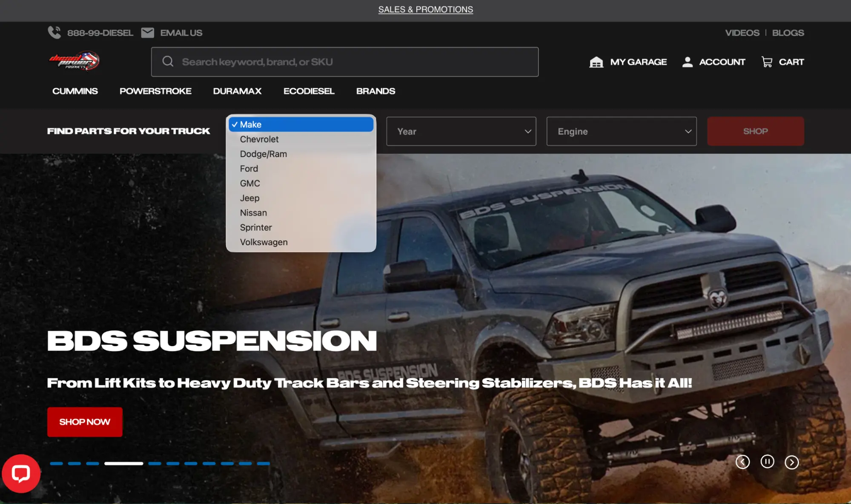Viewport: 851px width, 504px height.
Task: Jump to first carousel slide indicator
Action: 56,464
